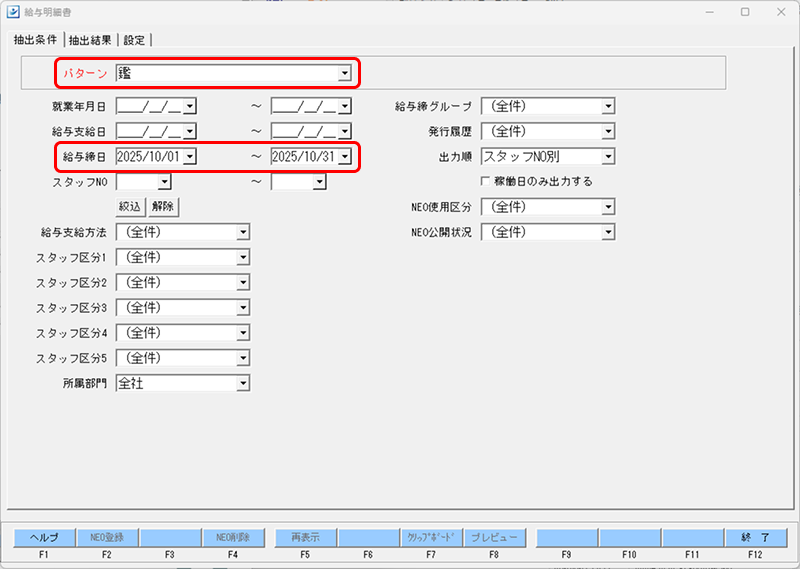This screenshot has height=569, width=800.
Task: Open the スタッフ区分5 dropdown
Action: (x=243, y=358)
